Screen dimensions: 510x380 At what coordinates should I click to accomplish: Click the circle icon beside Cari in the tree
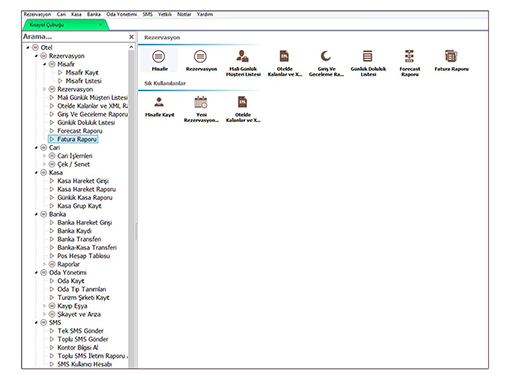[x=44, y=148]
